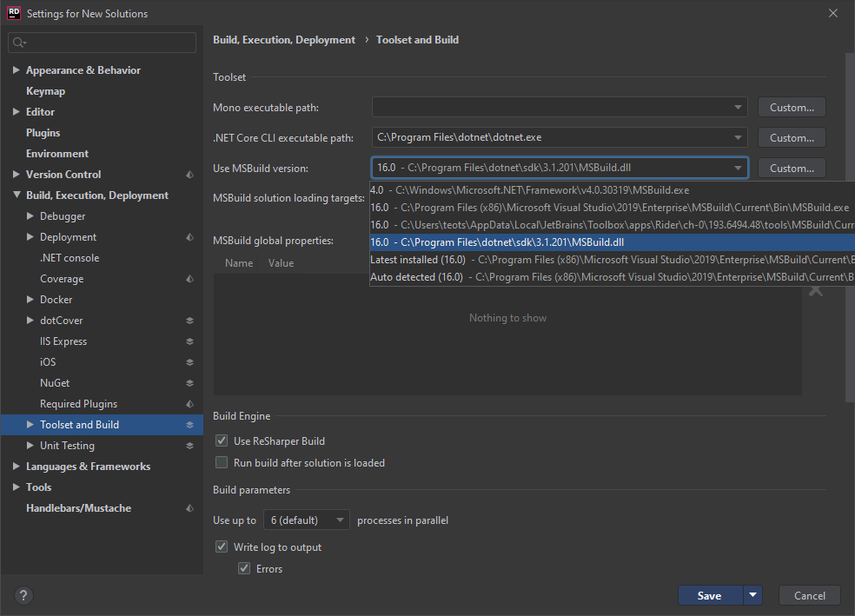
Task: Click the settings search input field
Action: click(x=102, y=43)
